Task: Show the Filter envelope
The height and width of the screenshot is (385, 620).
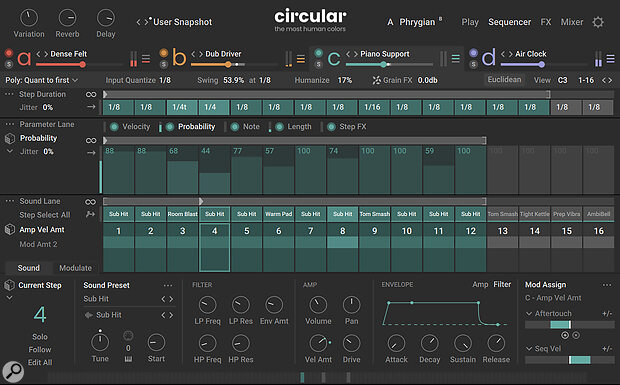Action: click(502, 285)
